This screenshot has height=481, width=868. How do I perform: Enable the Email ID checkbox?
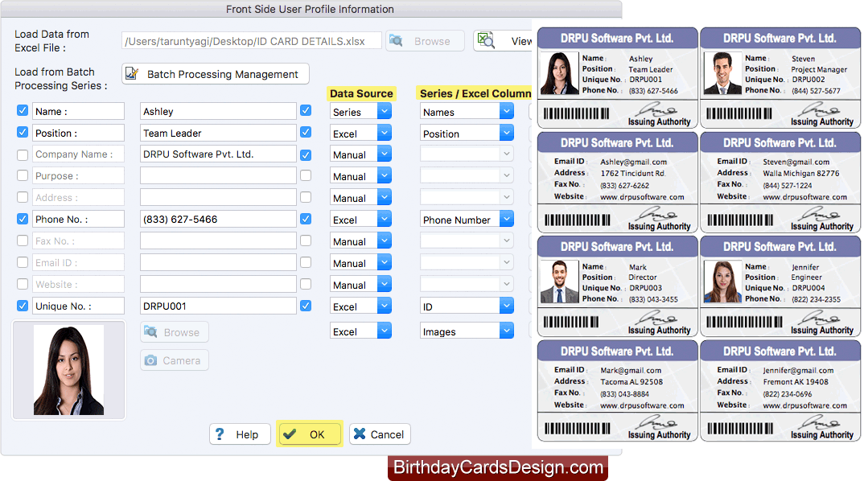[x=23, y=262]
